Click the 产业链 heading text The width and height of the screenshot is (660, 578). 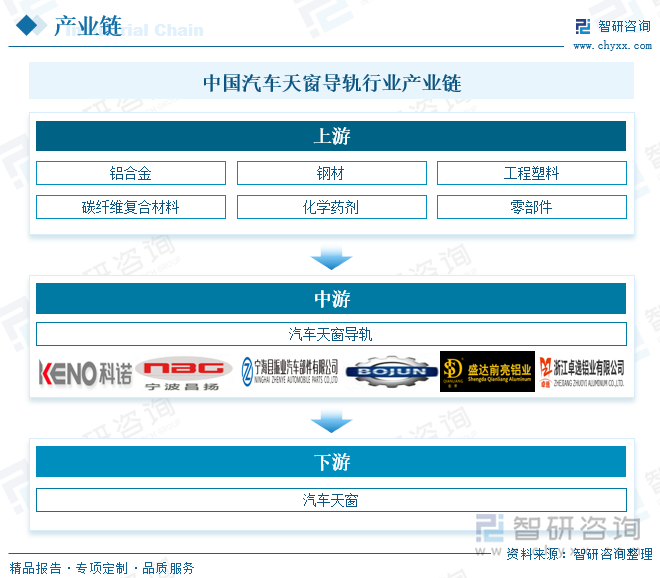click(x=88, y=26)
